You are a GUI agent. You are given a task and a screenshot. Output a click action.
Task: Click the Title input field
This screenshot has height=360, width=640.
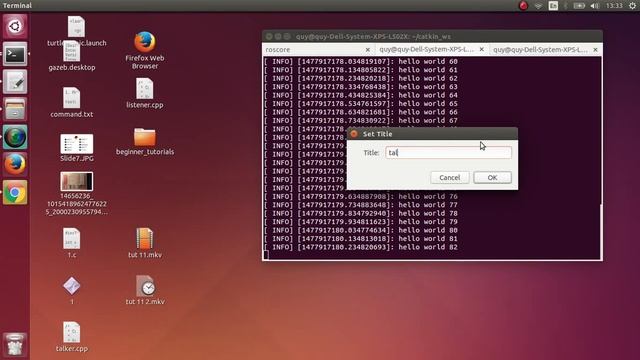[448, 153]
